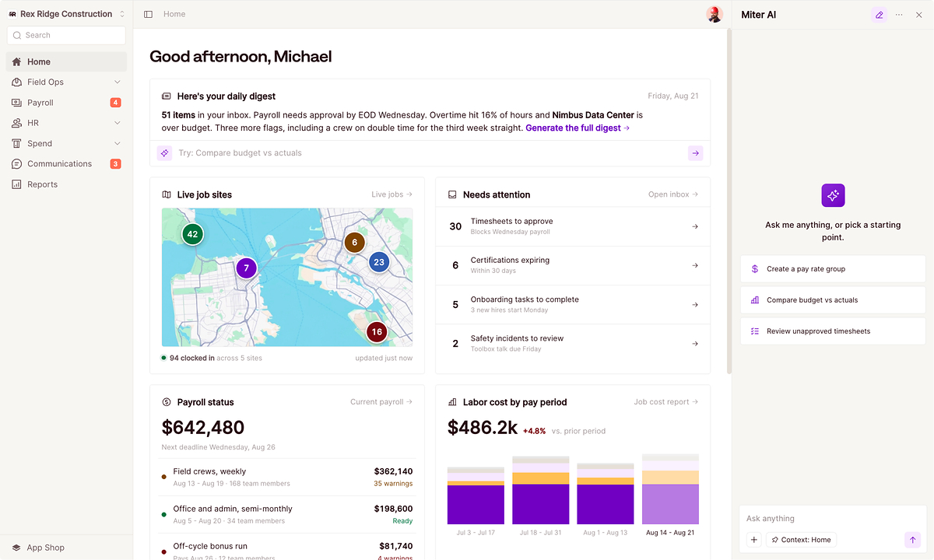The height and width of the screenshot is (560, 934).
Task: Open the Job cost report link
Action: [666, 402]
